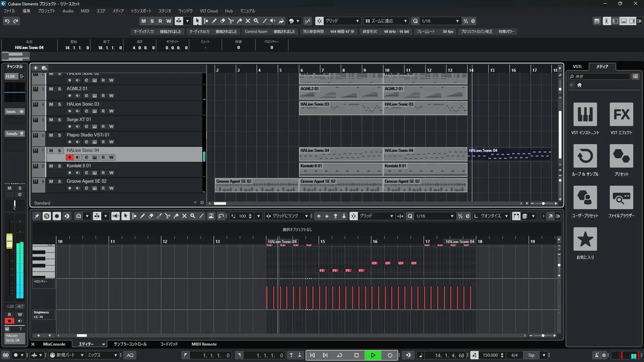Screen dimensions: 644x362
Task: Click the Tap tempo button
Action: tap(531, 355)
